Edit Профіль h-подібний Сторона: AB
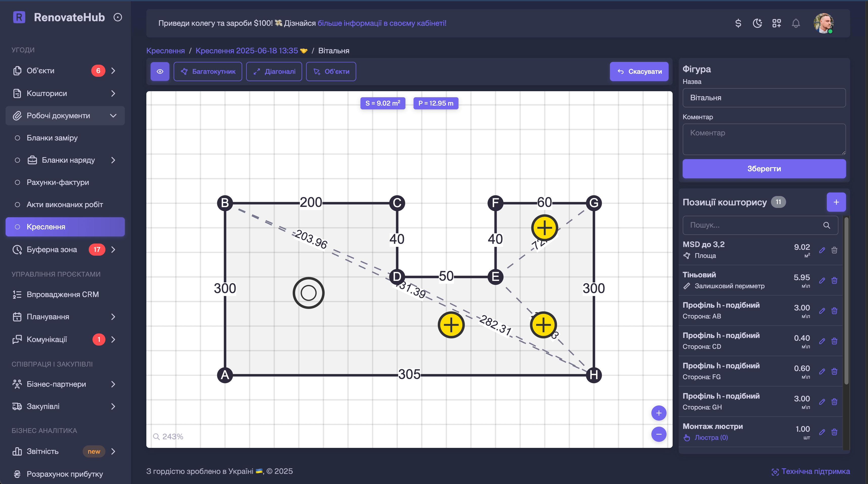The image size is (868, 484). tap(822, 310)
